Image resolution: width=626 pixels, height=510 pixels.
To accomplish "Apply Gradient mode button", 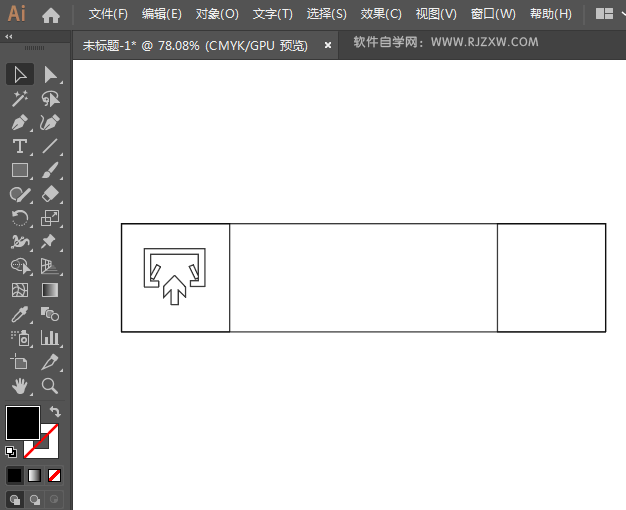I will point(34,475).
